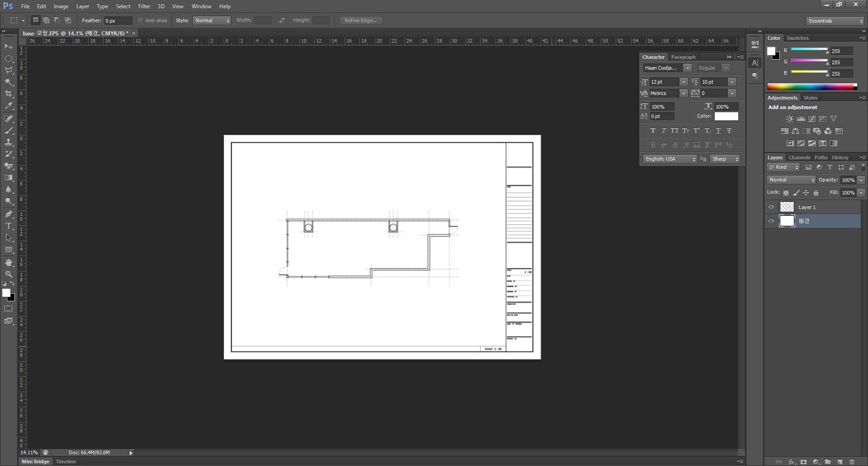This screenshot has height=466, width=868.
Task: Select the Zoom tool
Action: click(x=9, y=274)
